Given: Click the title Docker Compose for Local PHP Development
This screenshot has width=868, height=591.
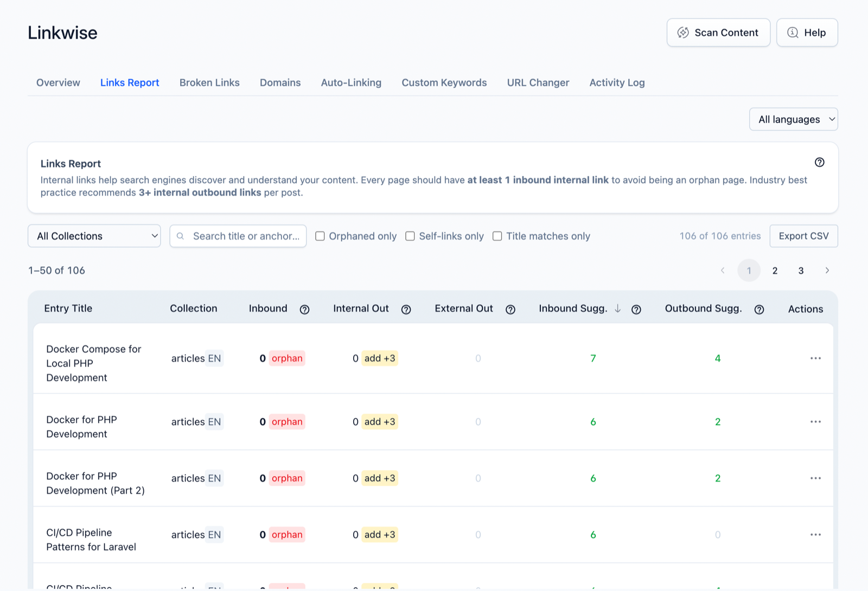Looking at the screenshot, I should (94, 363).
